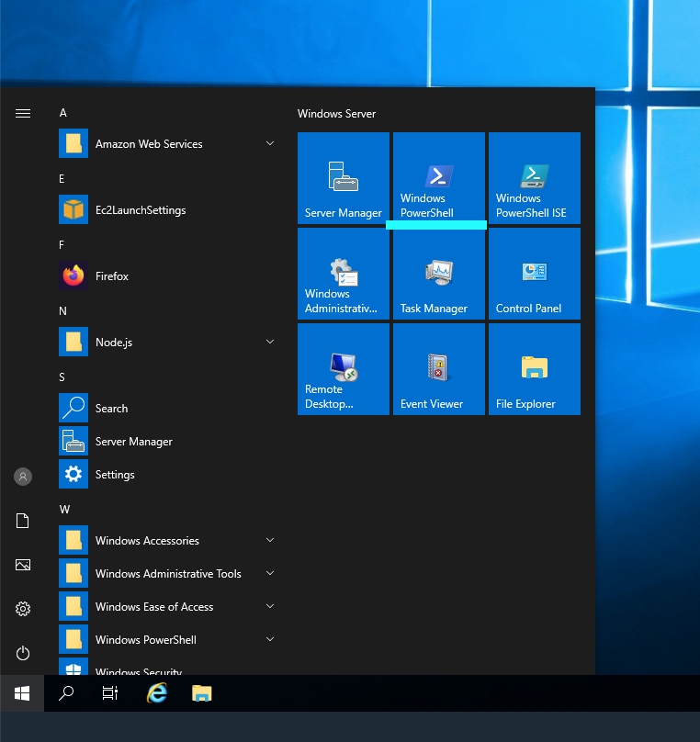Open Settings gear in Start sidebar

tap(23, 609)
